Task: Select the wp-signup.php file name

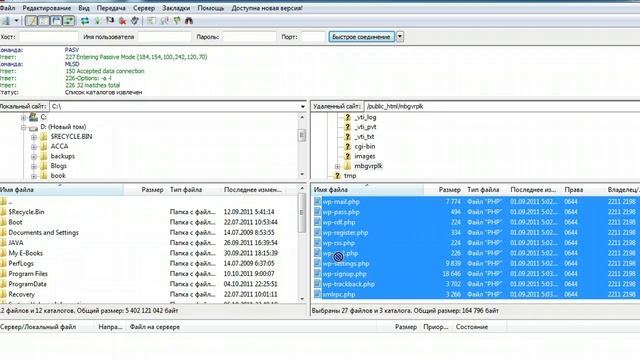Action: 344,274
